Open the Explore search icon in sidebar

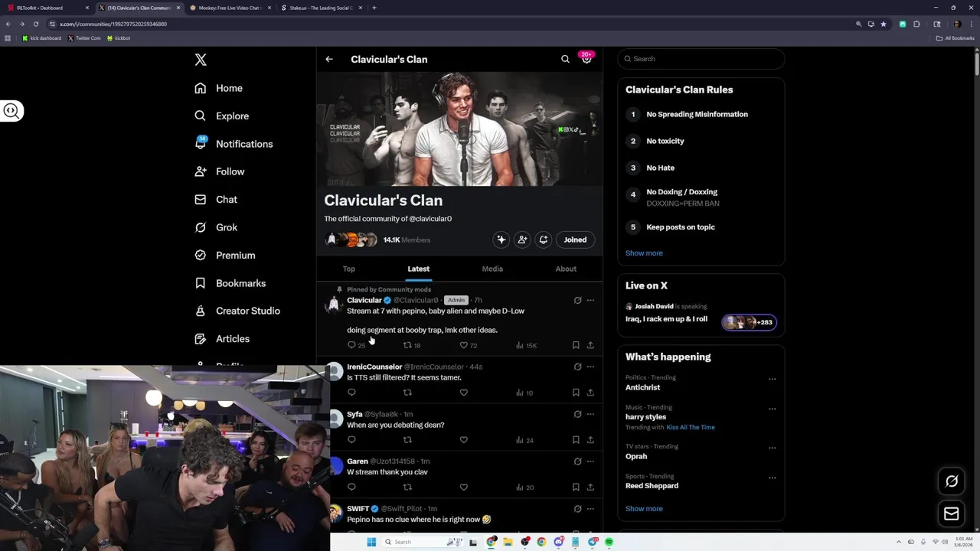[201, 116]
